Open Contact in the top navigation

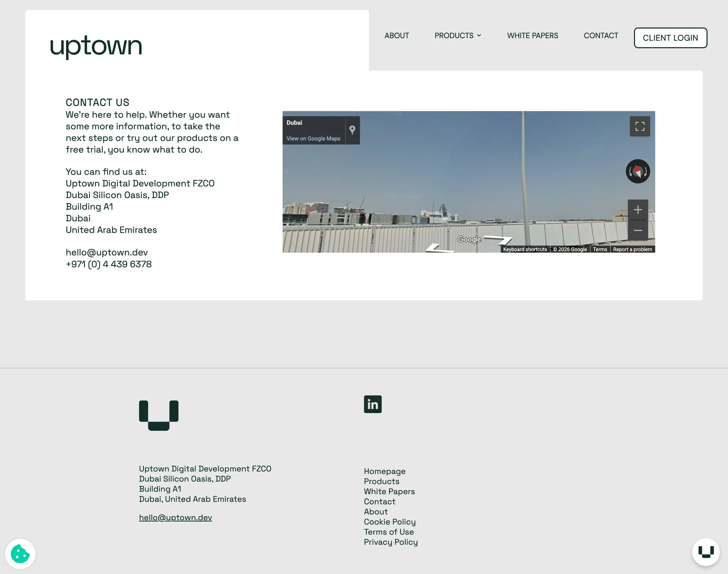(601, 35)
